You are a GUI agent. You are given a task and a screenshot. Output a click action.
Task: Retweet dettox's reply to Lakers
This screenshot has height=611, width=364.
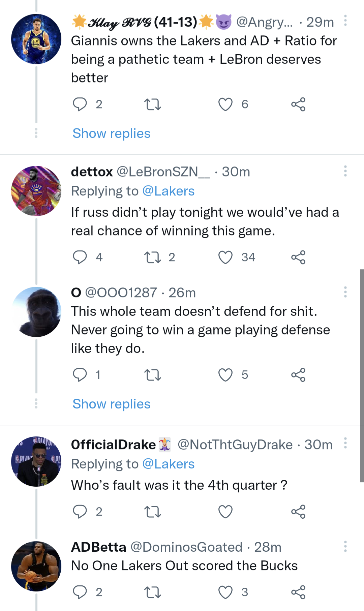(152, 257)
